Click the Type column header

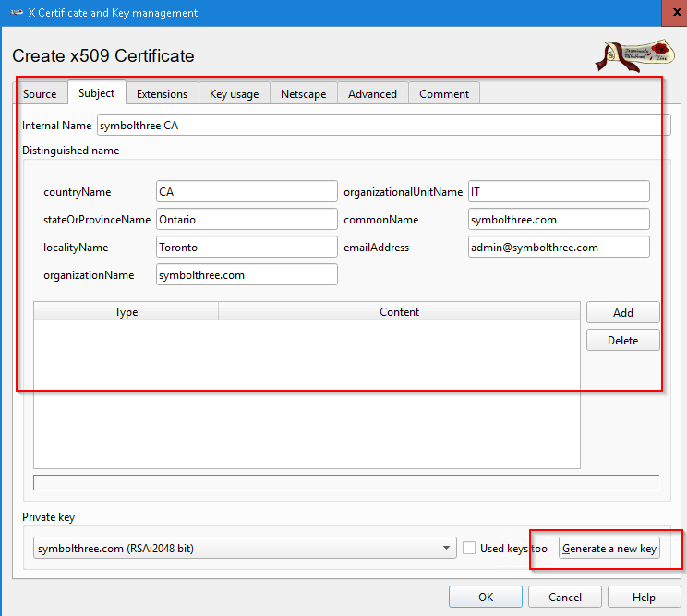127,312
